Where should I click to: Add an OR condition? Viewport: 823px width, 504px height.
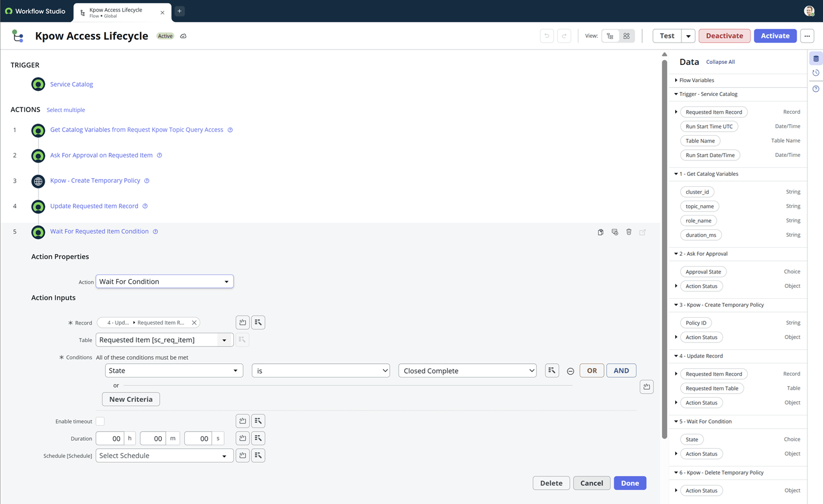592,371
